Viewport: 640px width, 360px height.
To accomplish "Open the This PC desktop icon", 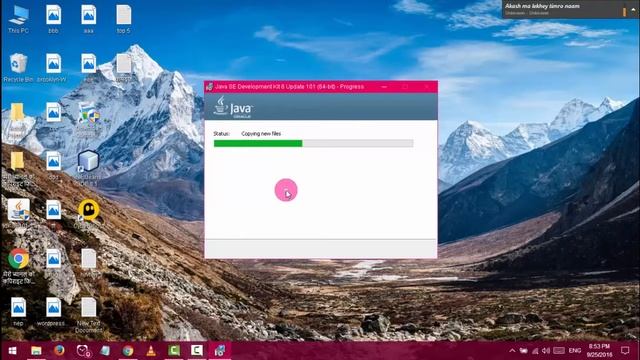I will pyautogui.click(x=18, y=18).
